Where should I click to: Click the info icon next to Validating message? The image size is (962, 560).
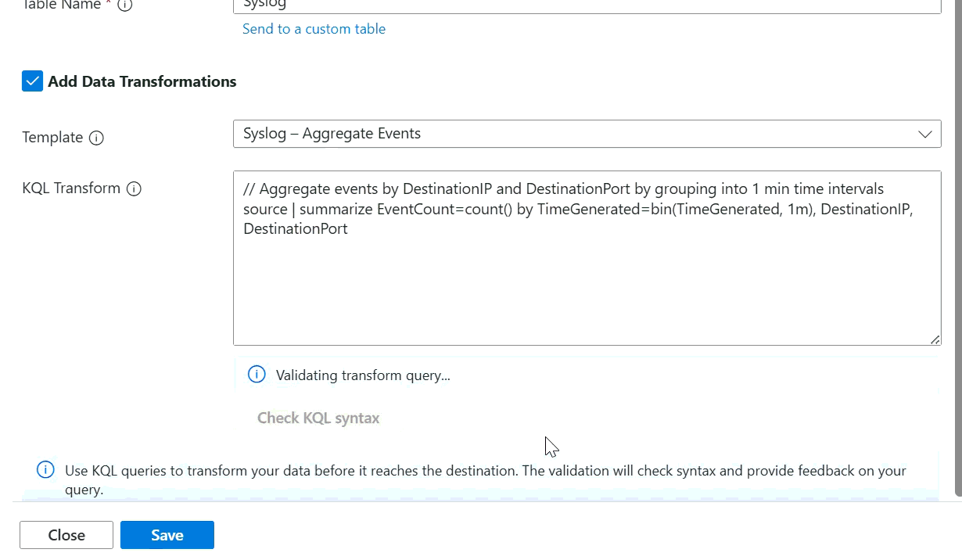[257, 375]
